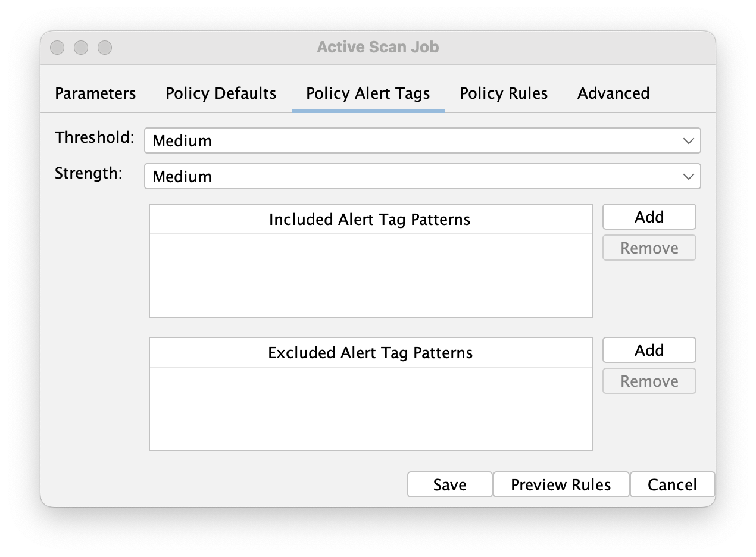756x557 pixels.
Task: Select the Policy Rules tab
Action: [503, 93]
